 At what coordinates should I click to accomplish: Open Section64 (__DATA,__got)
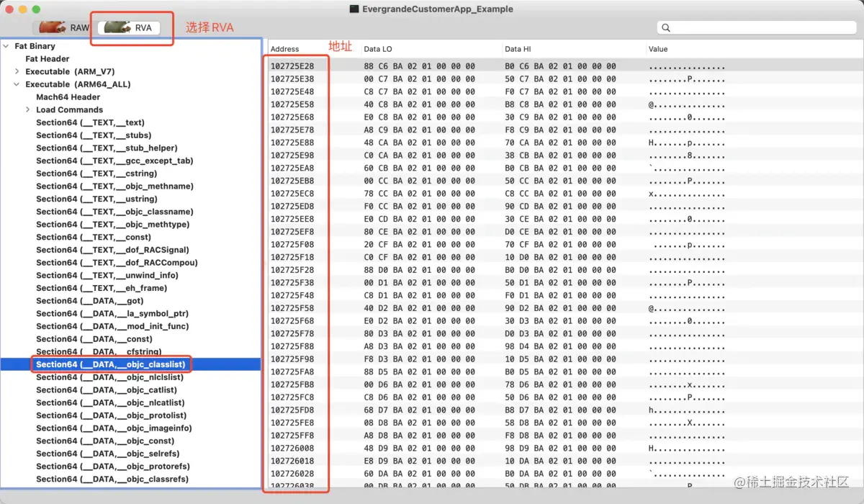90,300
